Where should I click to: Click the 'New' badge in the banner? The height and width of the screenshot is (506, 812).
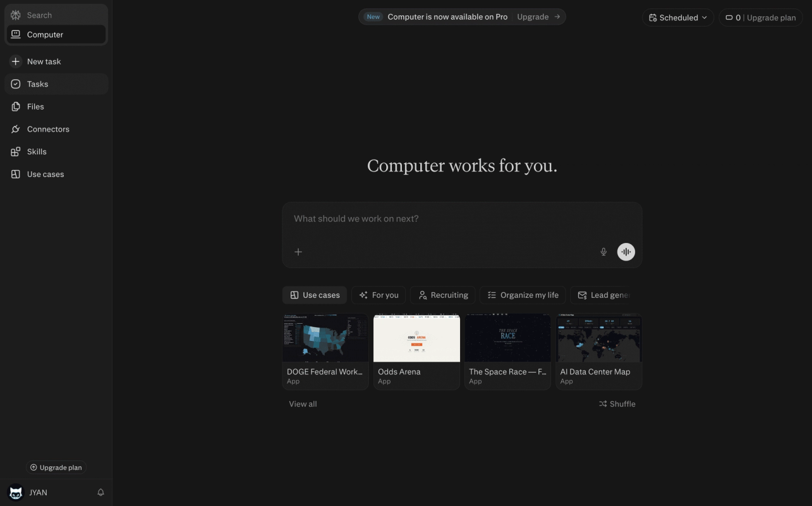coord(373,17)
